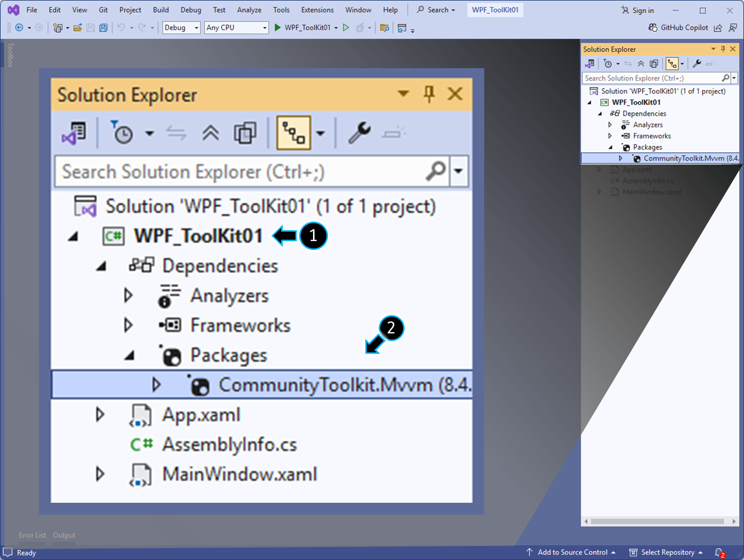Open the Debug configuration dropdown
The image size is (744, 560).
tap(182, 28)
